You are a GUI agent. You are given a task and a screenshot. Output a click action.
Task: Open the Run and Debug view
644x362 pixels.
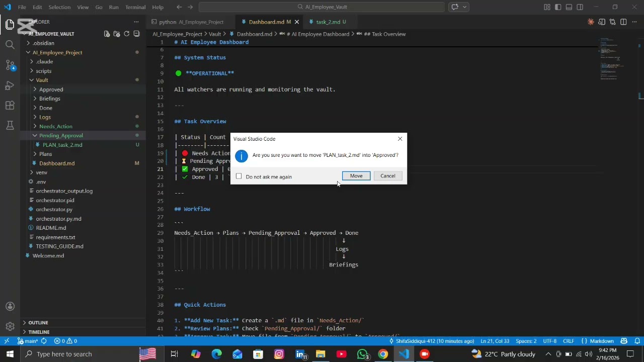pyautogui.click(x=10, y=85)
